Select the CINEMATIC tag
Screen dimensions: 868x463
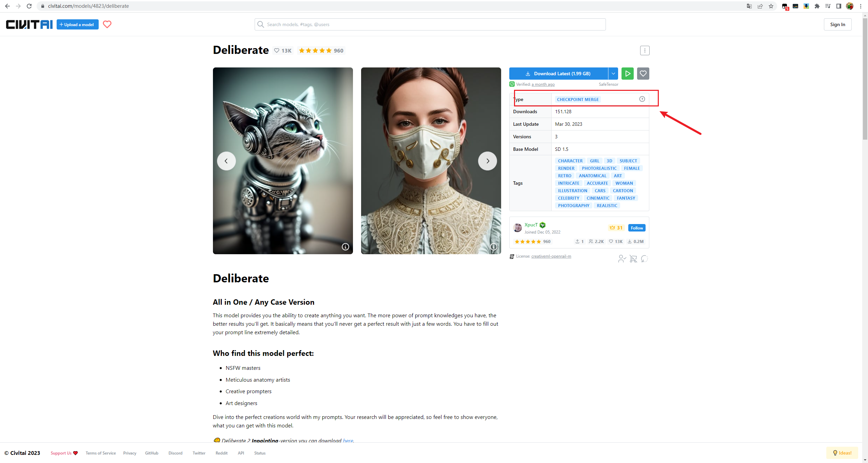click(x=598, y=198)
